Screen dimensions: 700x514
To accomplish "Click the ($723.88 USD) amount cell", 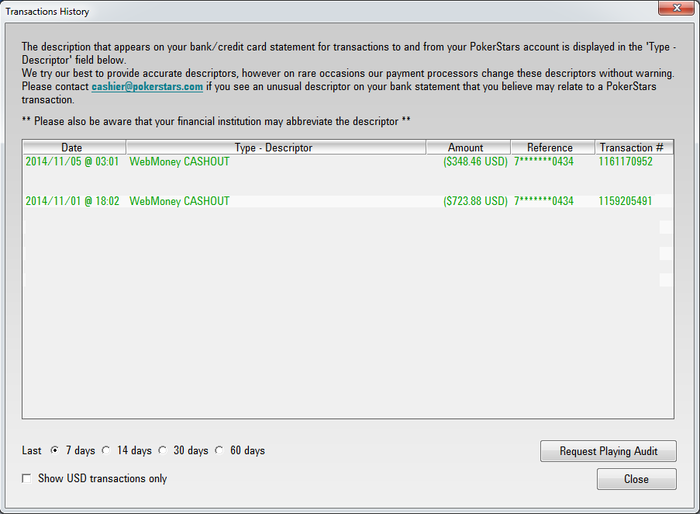I will click(475, 201).
